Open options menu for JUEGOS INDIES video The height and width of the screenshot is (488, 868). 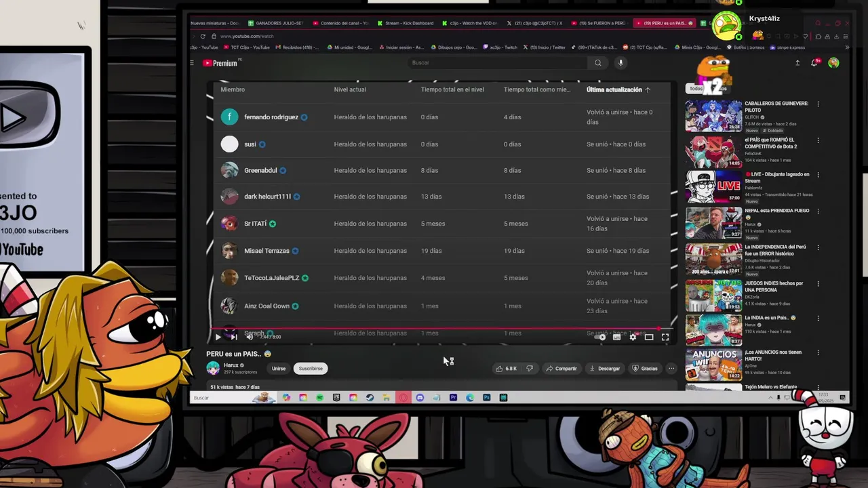pos(818,285)
